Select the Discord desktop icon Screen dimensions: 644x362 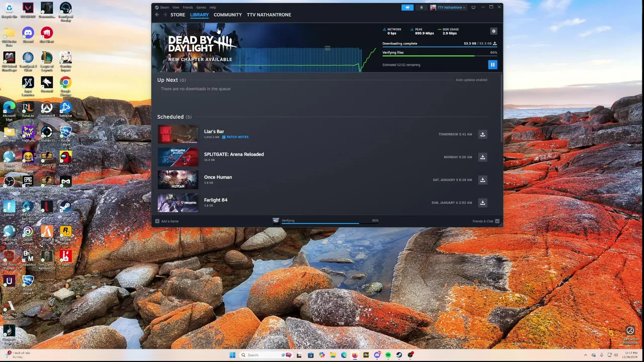click(28, 35)
